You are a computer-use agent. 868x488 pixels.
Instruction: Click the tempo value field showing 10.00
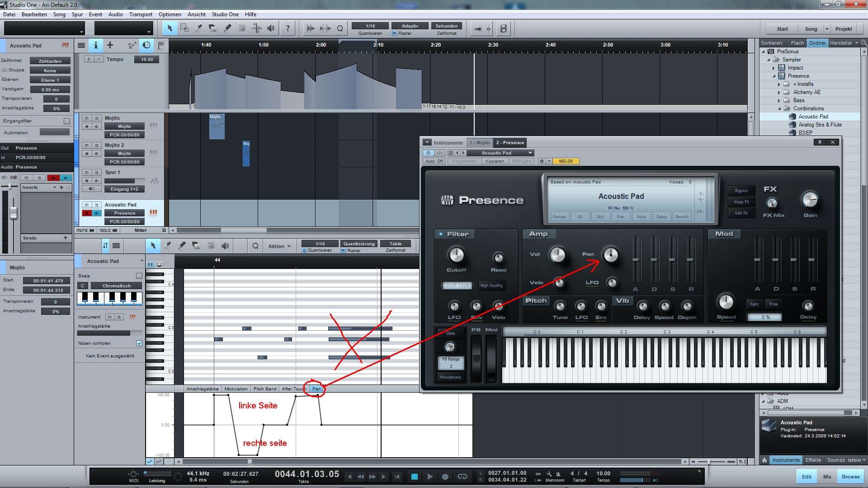point(147,59)
